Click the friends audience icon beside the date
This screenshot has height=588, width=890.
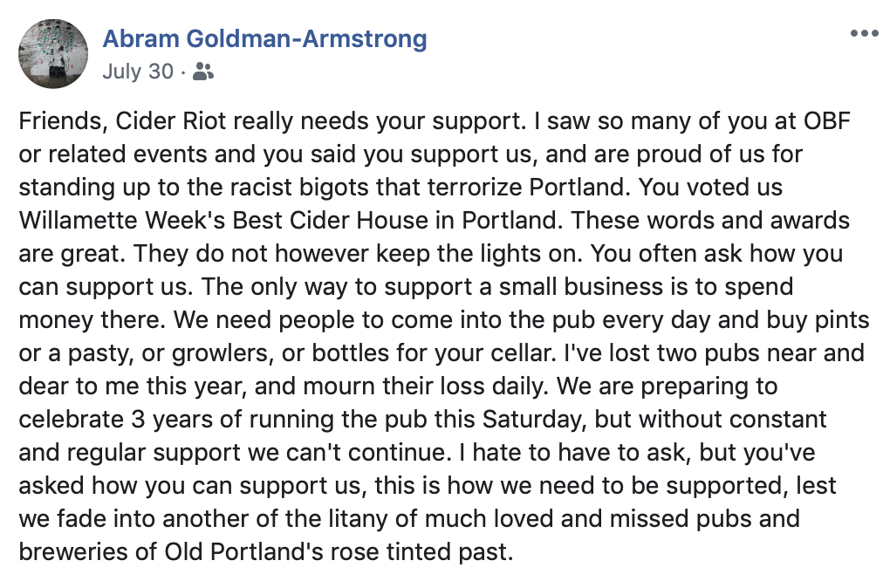203,72
